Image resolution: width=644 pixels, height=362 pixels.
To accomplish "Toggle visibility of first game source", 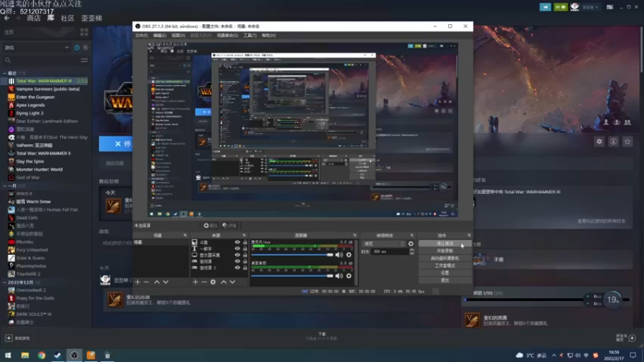I will (237, 261).
